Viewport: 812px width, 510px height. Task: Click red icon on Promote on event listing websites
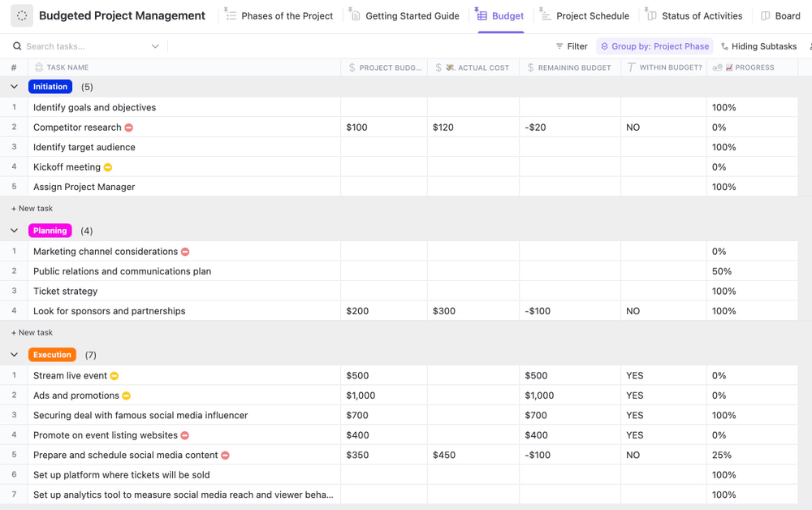tap(185, 435)
